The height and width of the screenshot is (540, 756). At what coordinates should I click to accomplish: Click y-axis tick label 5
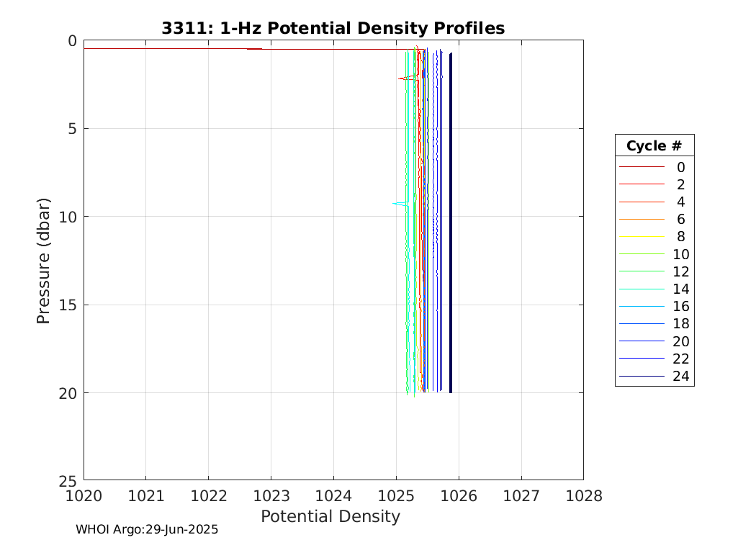pos(72,129)
